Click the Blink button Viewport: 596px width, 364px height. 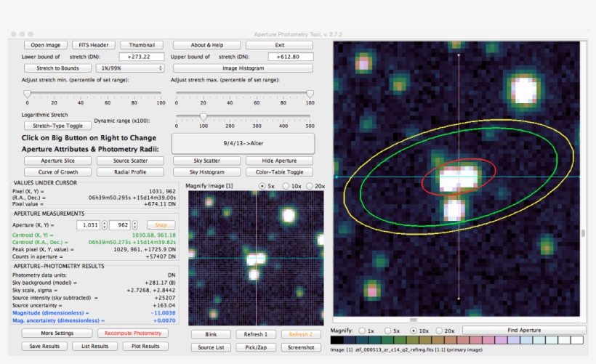pyautogui.click(x=211, y=334)
